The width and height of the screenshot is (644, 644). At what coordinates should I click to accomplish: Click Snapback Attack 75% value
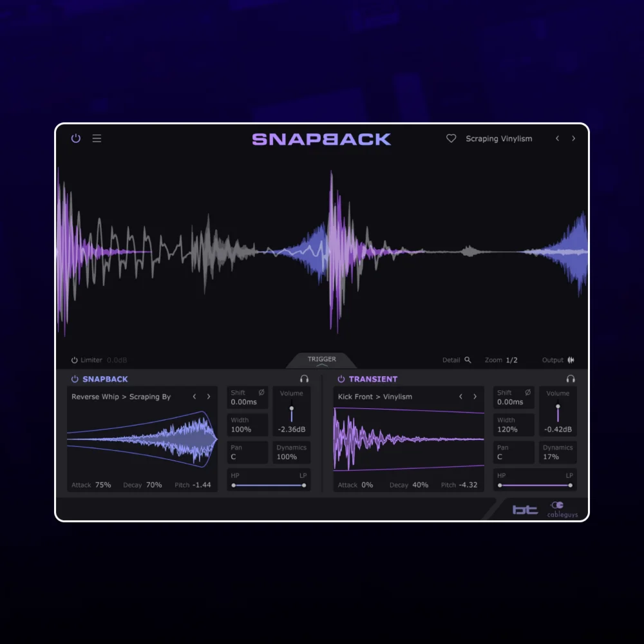coord(102,485)
